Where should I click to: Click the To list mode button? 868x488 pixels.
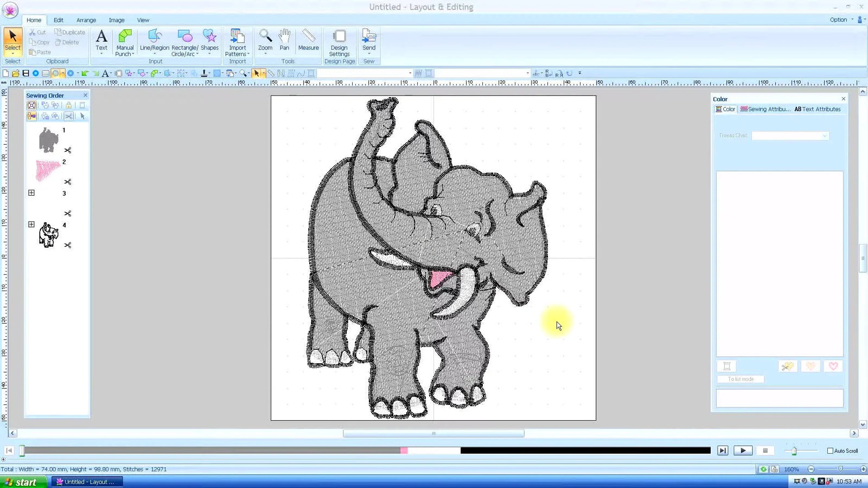pos(740,379)
